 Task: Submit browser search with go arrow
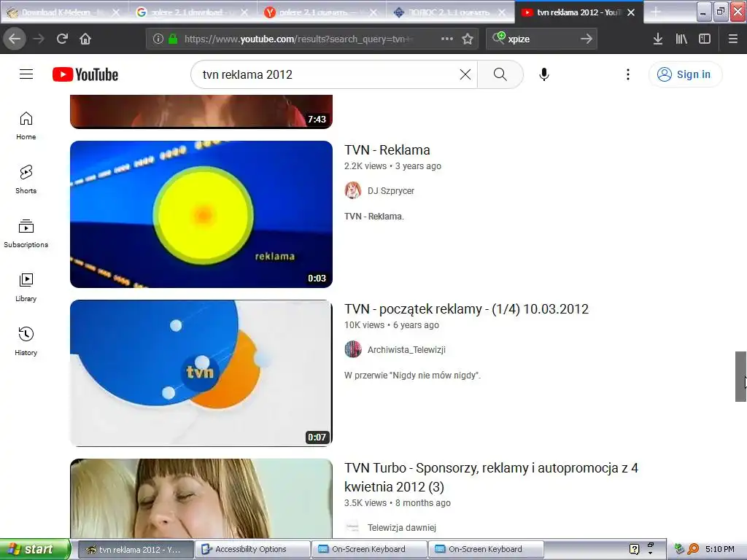[x=587, y=39]
